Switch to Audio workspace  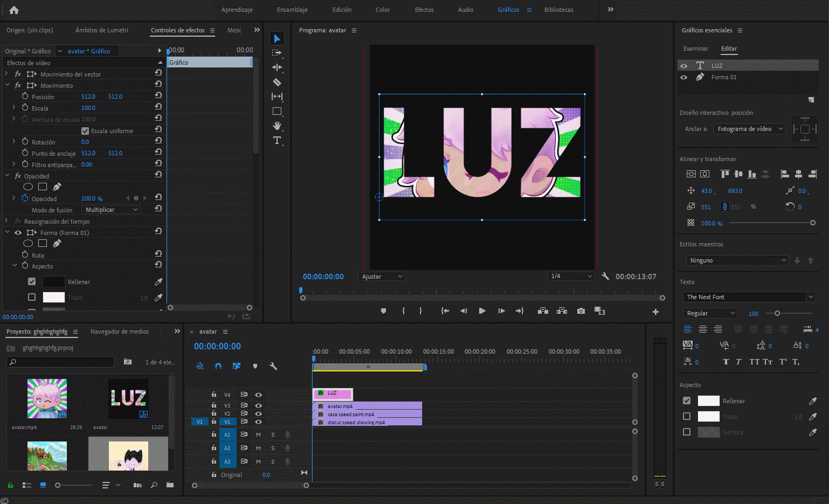[x=466, y=10]
